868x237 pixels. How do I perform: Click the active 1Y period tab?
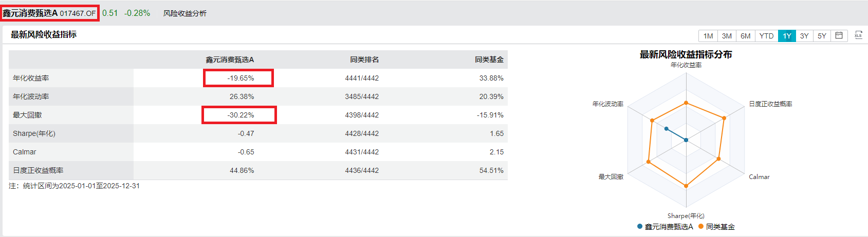click(x=787, y=36)
